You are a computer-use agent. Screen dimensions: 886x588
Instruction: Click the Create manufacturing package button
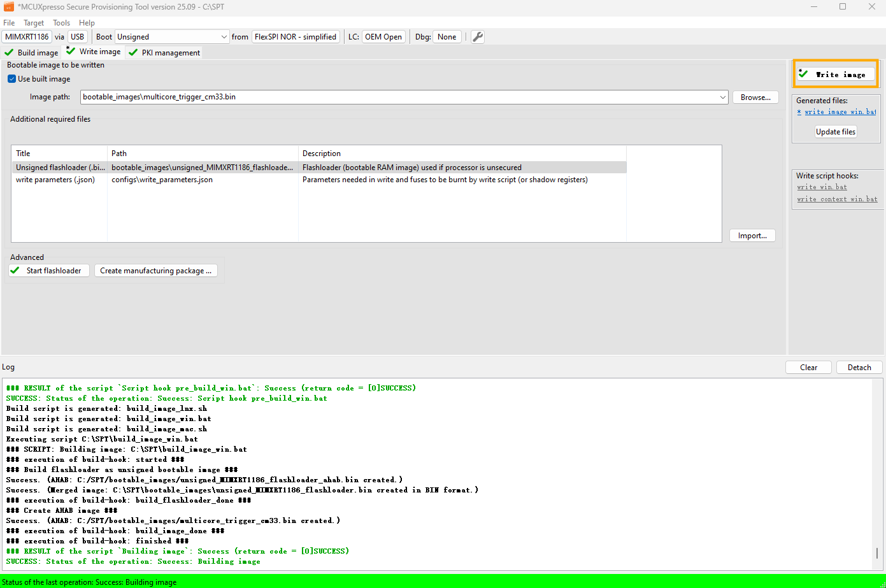(x=155, y=271)
